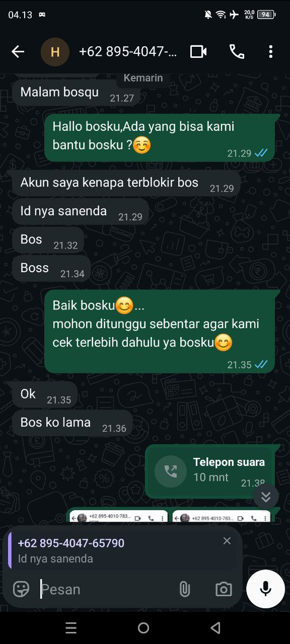Open contact info via the +62 895-4047 title
The image size is (290, 644).
128,51
